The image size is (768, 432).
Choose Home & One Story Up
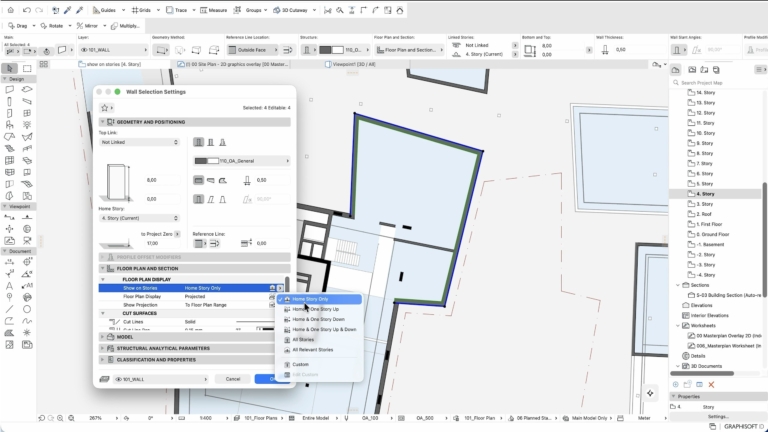click(320, 309)
